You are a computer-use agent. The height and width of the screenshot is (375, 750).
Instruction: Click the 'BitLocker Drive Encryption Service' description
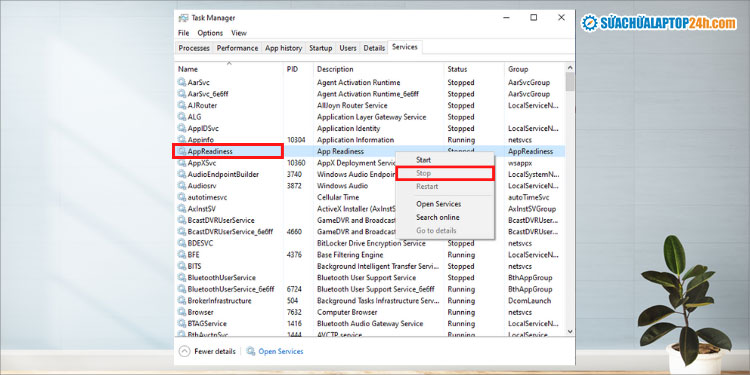pyautogui.click(x=371, y=243)
